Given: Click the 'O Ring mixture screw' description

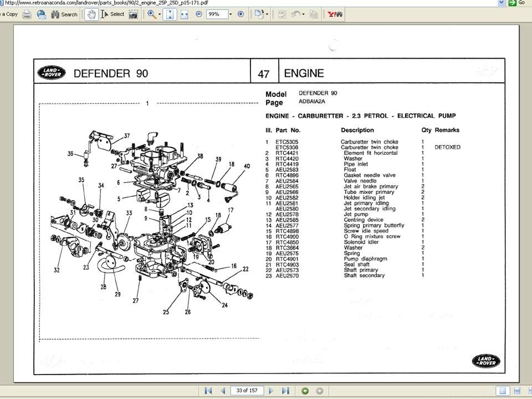Looking at the screenshot, I should coord(372,237).
